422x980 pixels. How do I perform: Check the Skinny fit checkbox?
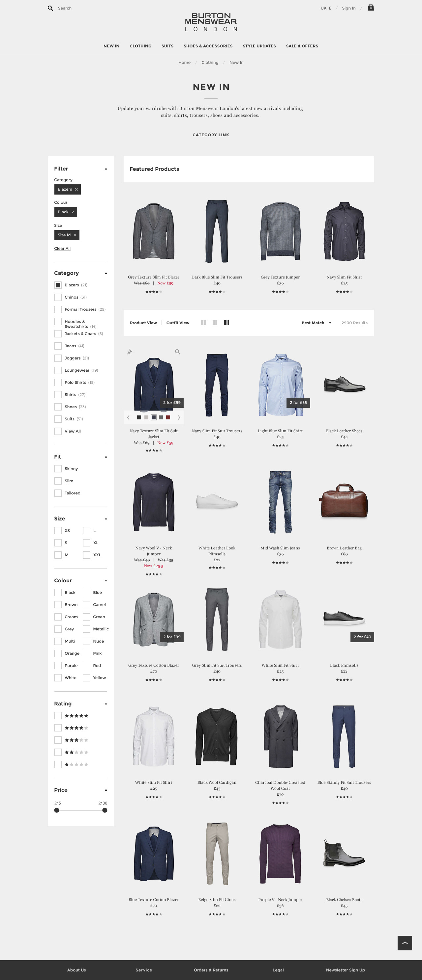point(58,469)
